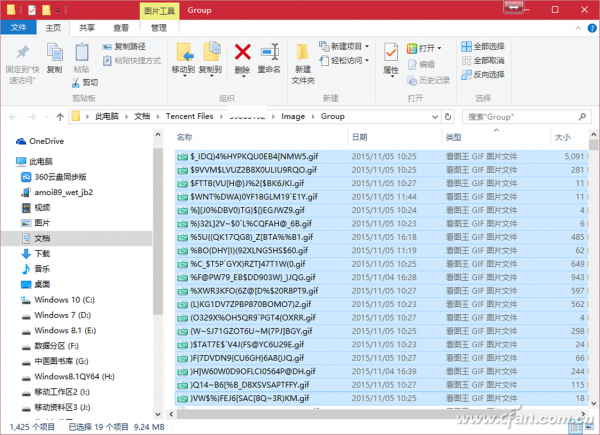Select file $9VVM$LVUZ2B8X0ULIU9RQO.gif
This screenshot has height=435, width=600.
click(381, 170)
